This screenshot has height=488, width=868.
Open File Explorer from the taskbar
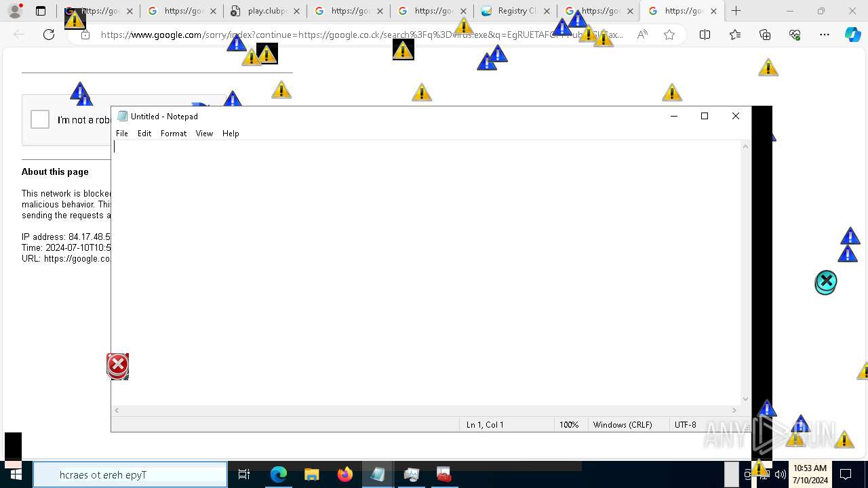point(311,474)
